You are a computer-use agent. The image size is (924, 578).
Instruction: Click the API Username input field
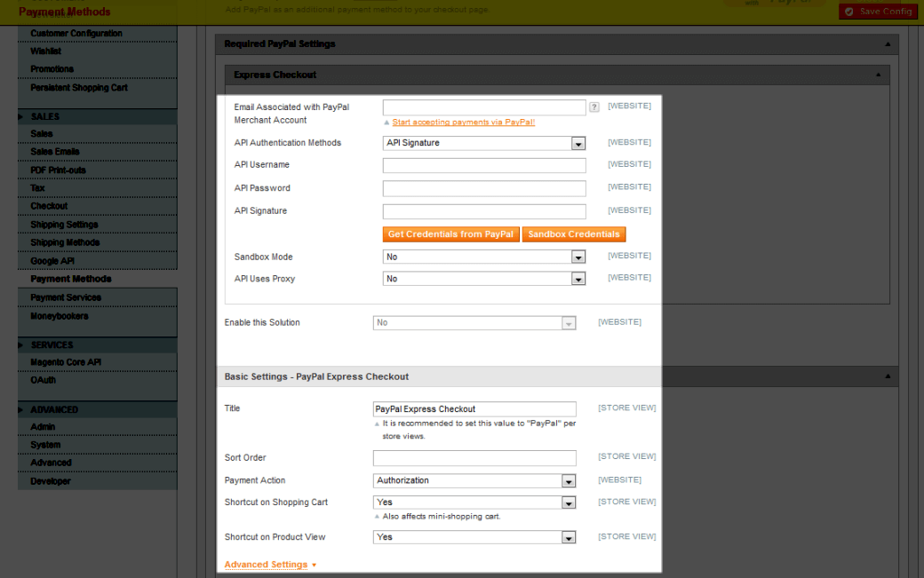(484, 165)
